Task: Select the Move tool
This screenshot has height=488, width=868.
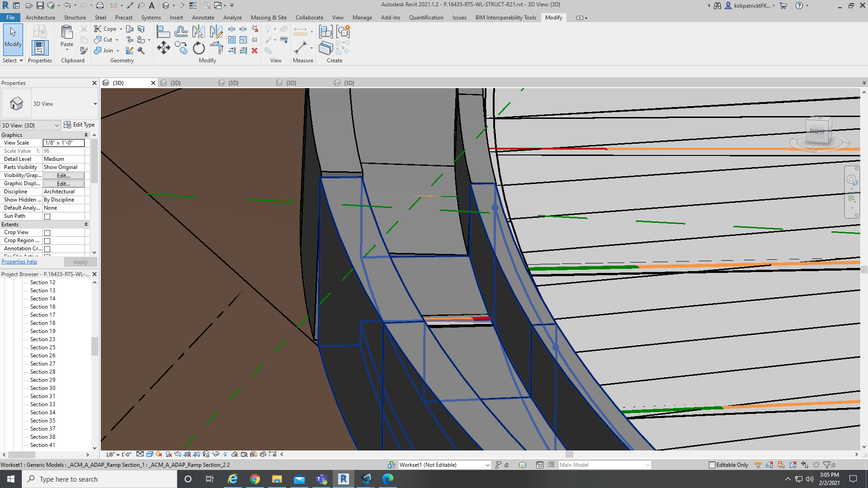Action: pos(163,48)
